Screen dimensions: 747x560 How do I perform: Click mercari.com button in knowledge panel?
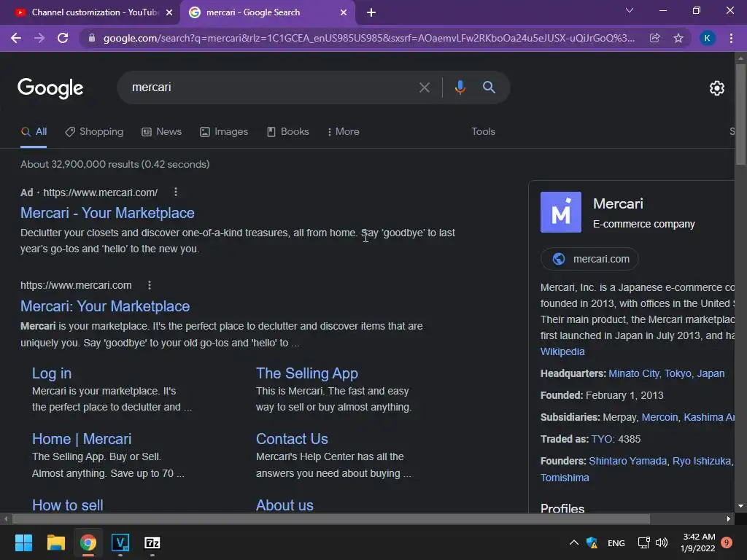click(589, 259)
